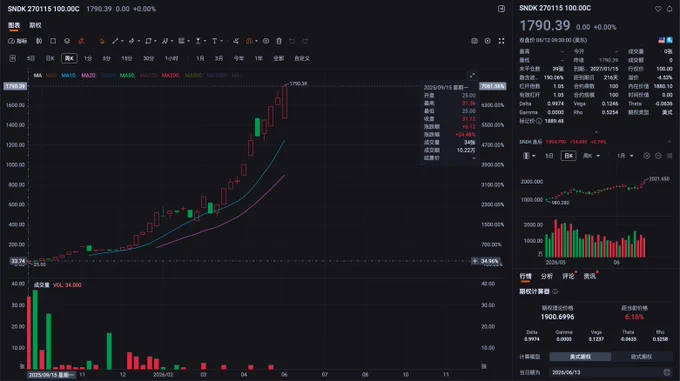Select the 周K weekly candle period
This screenshot has height=381, width=680.
point(69,58)
